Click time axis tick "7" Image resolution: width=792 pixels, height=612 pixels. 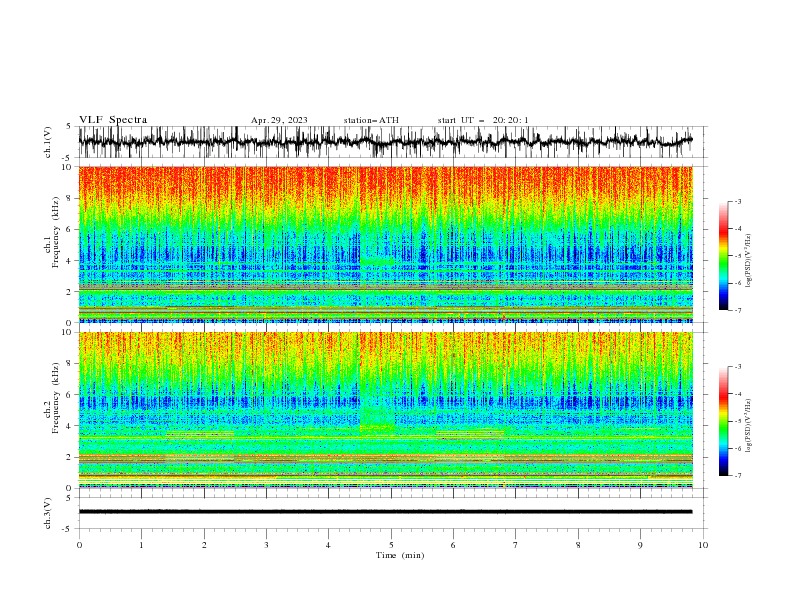(516, 545)
